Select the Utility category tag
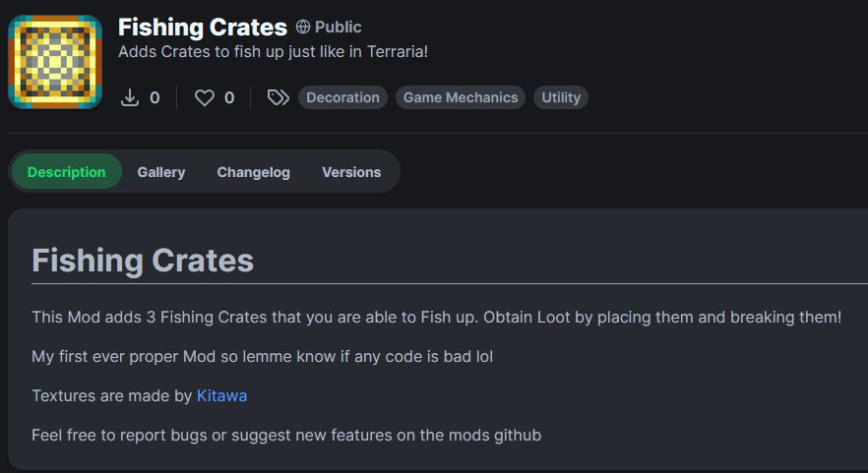The height and width of the screenshot is (473, 868). [x=561, y=97]
